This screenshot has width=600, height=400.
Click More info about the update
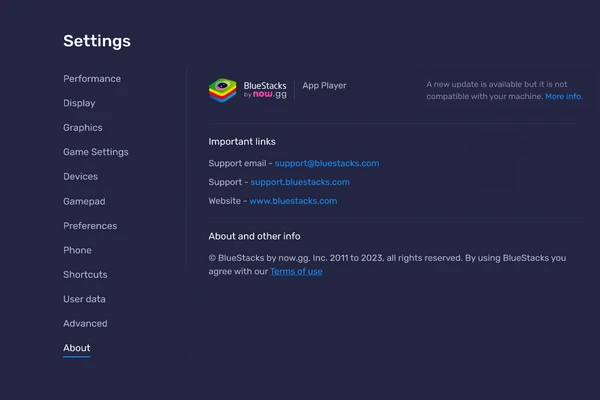564,96
